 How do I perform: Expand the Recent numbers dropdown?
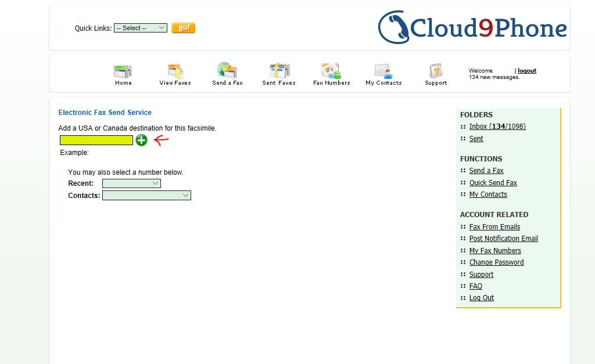(131, 183)
